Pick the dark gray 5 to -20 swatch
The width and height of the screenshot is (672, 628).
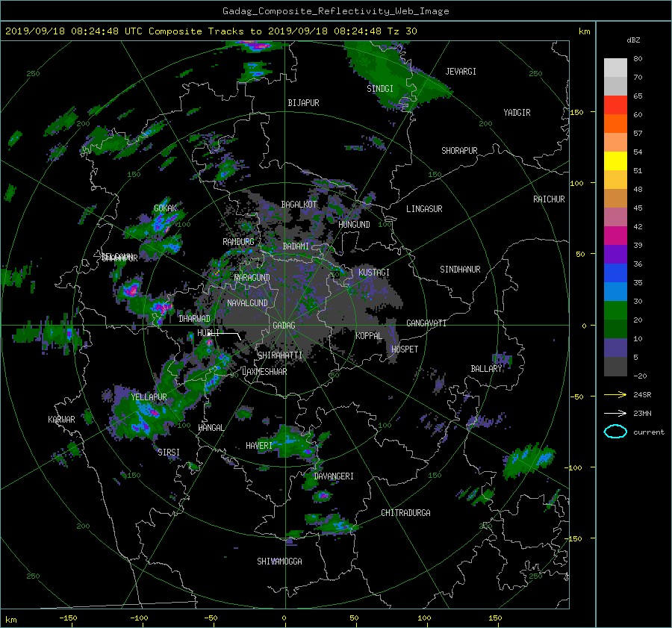point(615,367)
